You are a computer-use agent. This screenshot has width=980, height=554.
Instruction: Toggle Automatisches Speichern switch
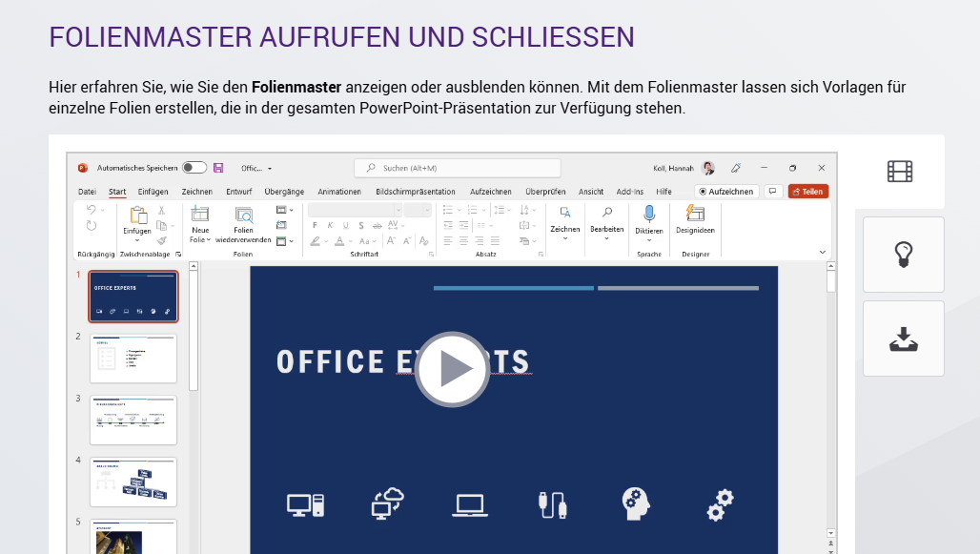194,168
